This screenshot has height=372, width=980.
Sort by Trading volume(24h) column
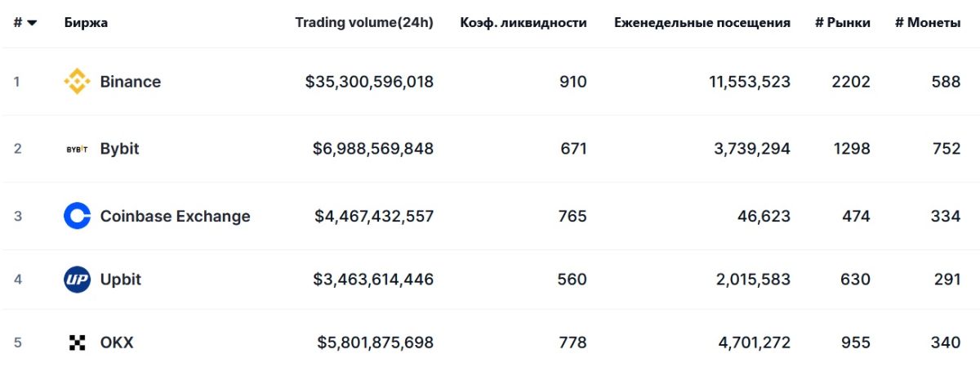click(364, 23)
